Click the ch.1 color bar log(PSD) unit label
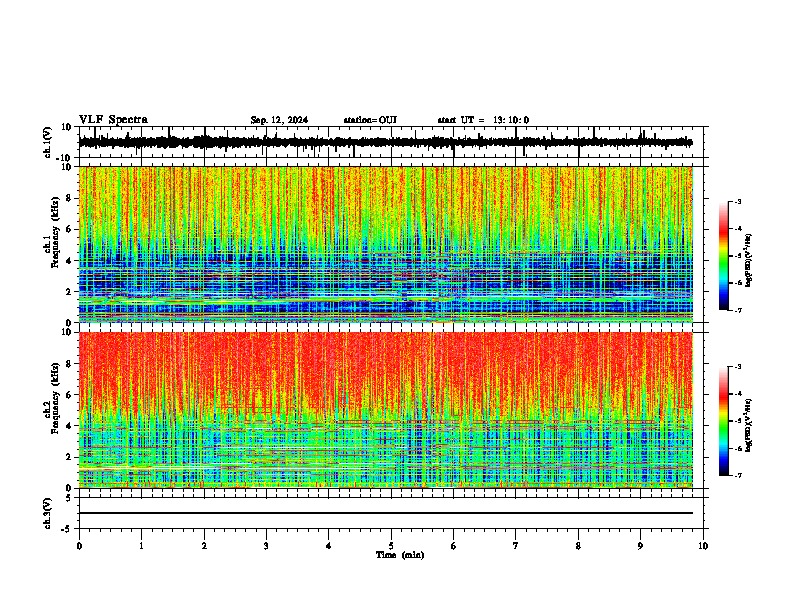Image resolution: width=792 pixels, height=612 pixels. point(749,260)
